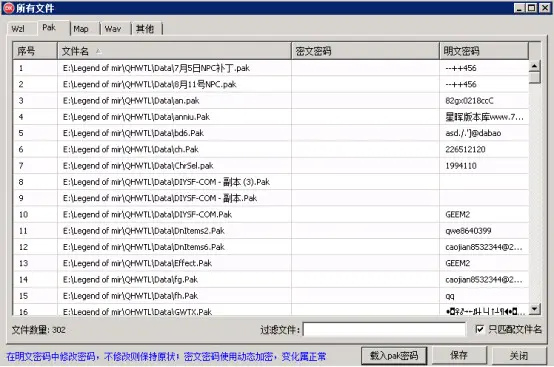The height and width of the screenshot is (367, 554).
Task: Switch to the Wzl tab
Action: (x=18, y=29)
